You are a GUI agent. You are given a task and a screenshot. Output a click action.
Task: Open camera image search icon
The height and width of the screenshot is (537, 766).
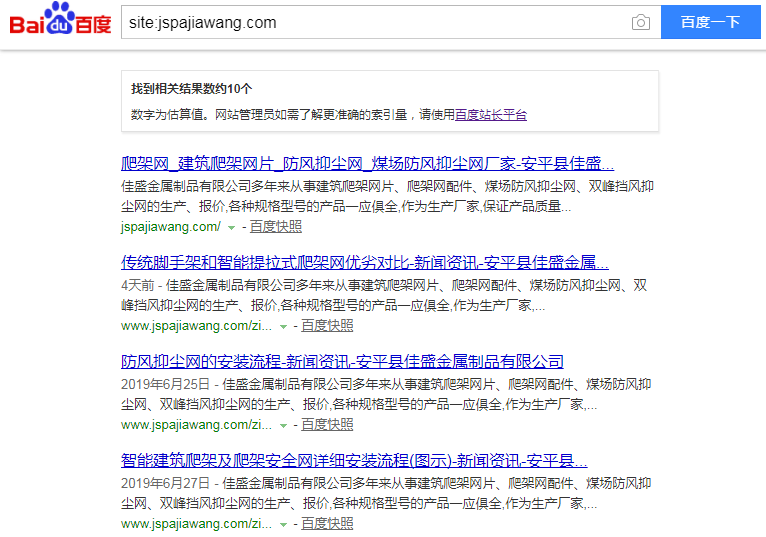coord(640,22)
